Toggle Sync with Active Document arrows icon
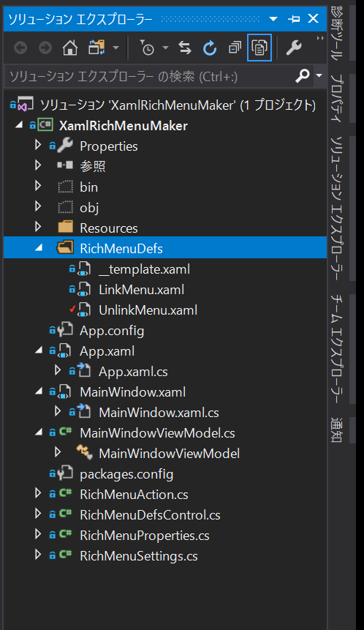The width and height of the screenshot is (364, 630). click(x=185, y=48)
